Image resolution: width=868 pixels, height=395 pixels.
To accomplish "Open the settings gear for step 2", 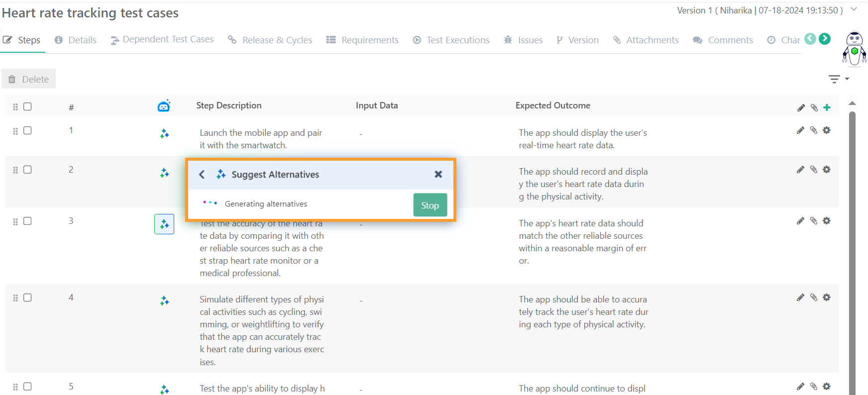I will pyautogui.click(x=827, y=170).
